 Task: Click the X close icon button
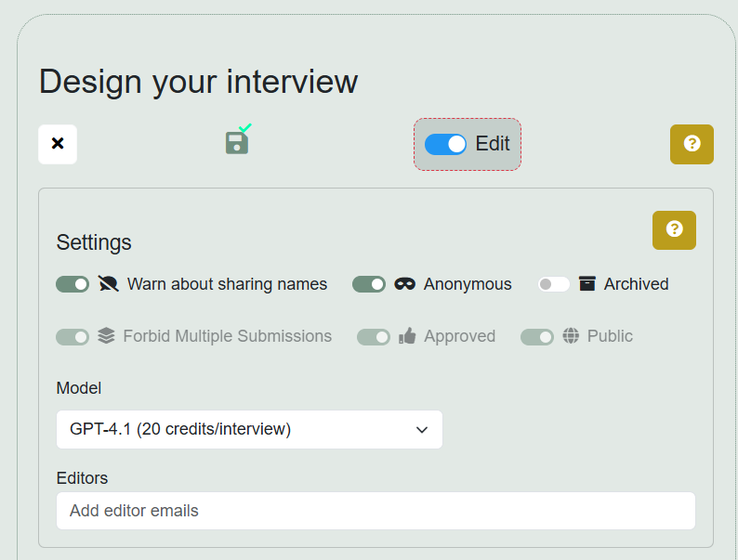coord(58,144)
